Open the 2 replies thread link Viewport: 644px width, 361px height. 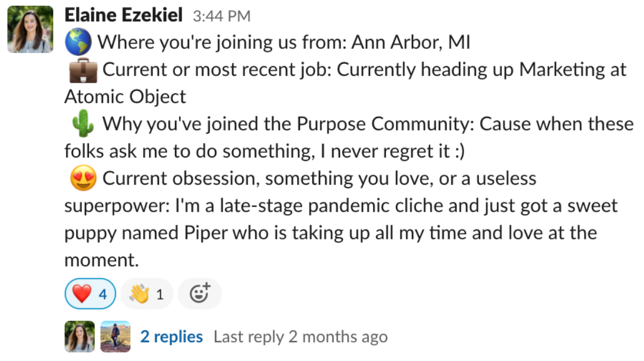point(171,337)
